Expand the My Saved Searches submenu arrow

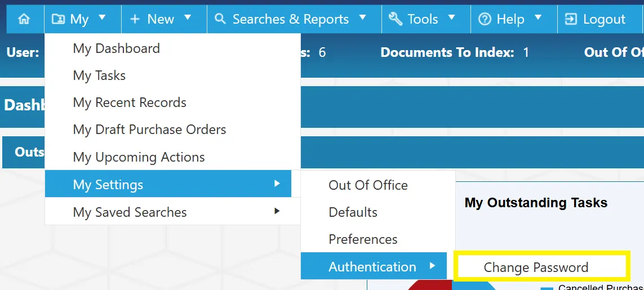(277, 211)
